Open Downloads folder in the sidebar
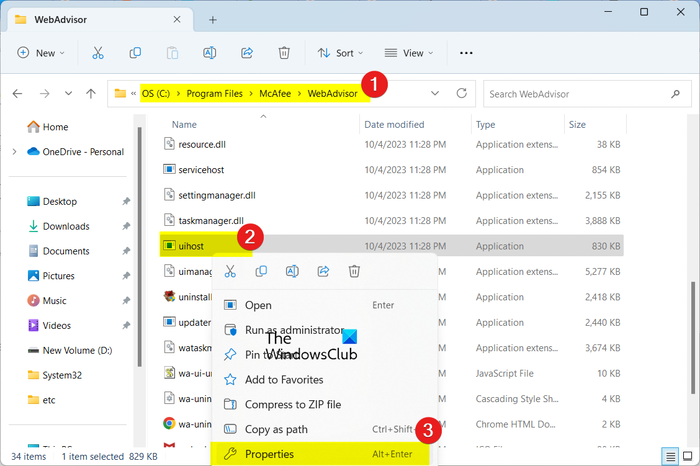This screenshot has height=466, width=700. (x=66, y=226)
